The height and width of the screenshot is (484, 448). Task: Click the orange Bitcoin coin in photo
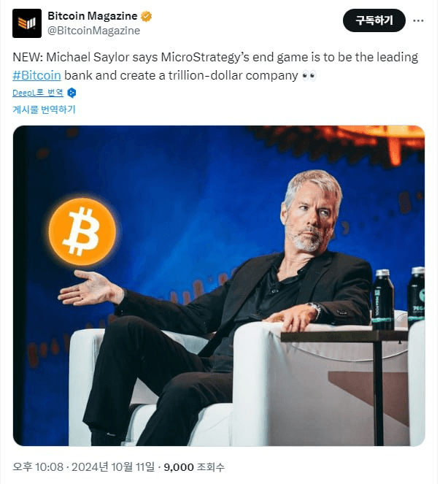click(x=82, y=232)
